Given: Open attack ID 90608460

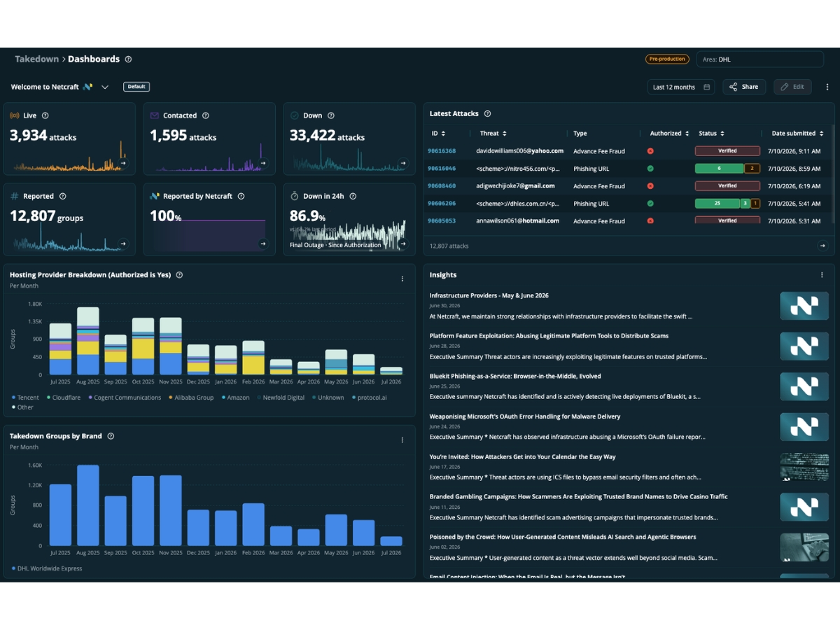Looking at the screenshot, I should coord(442,186).
